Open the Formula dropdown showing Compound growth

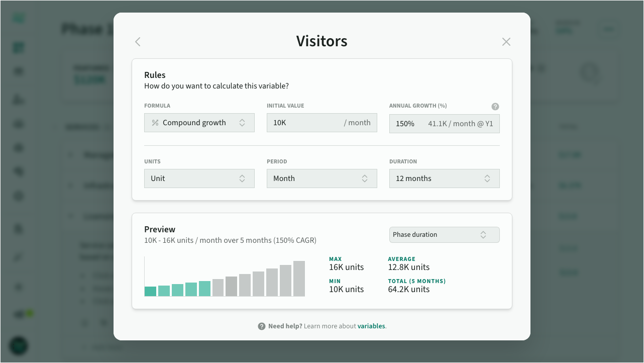click(199, 123)
